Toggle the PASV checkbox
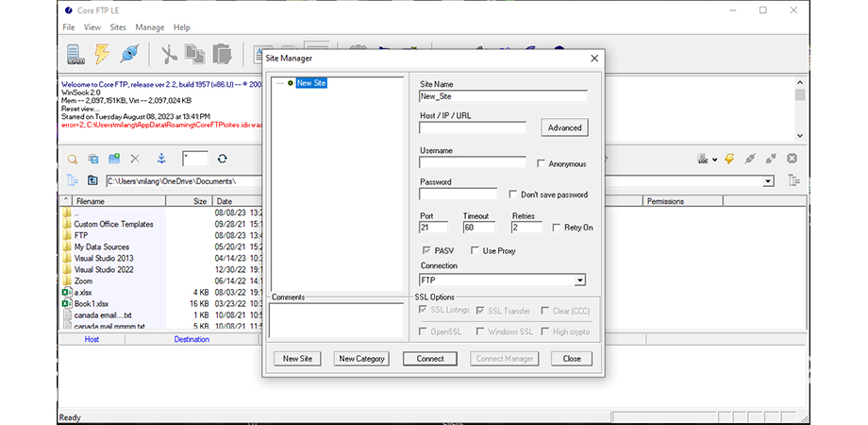Screen dimensions: 868x425 426,250
